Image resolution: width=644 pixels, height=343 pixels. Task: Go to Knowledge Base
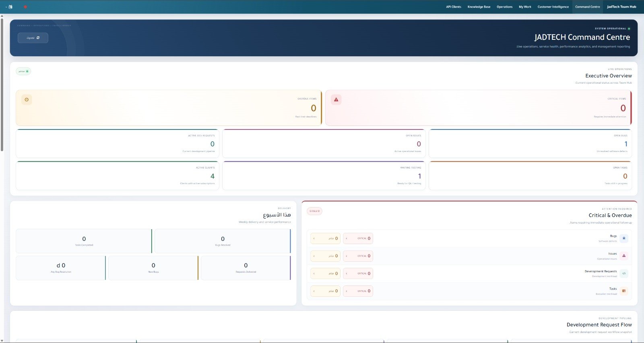[x=479, y=7]
